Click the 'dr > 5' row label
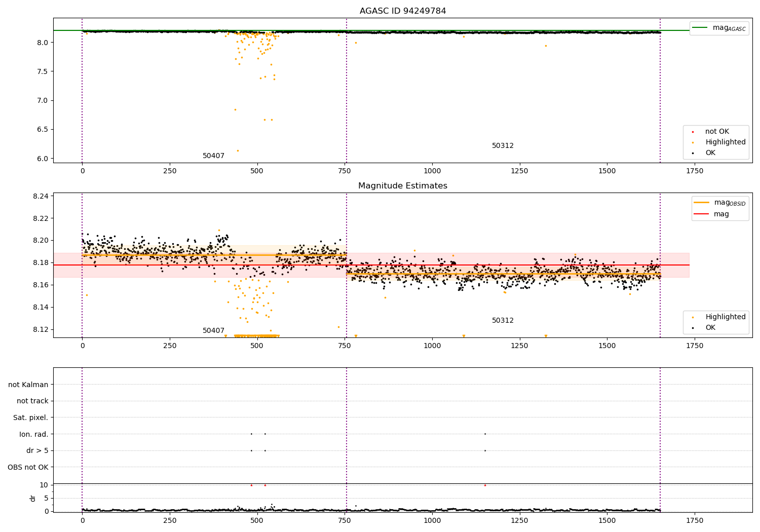This screenshot has height=532, width=760. coord(37,451)
